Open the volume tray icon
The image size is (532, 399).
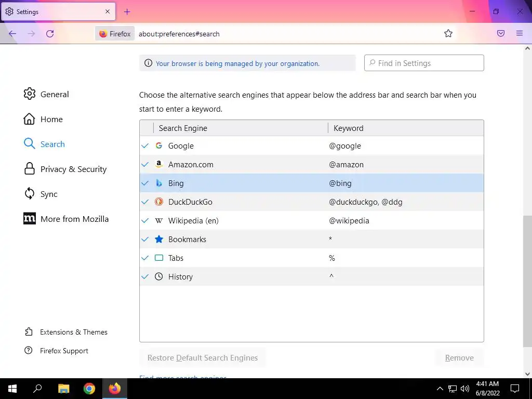(465, 389)
